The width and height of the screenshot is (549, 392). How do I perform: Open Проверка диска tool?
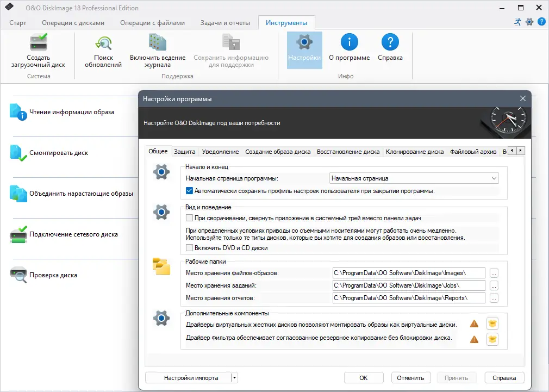[43, 275]
